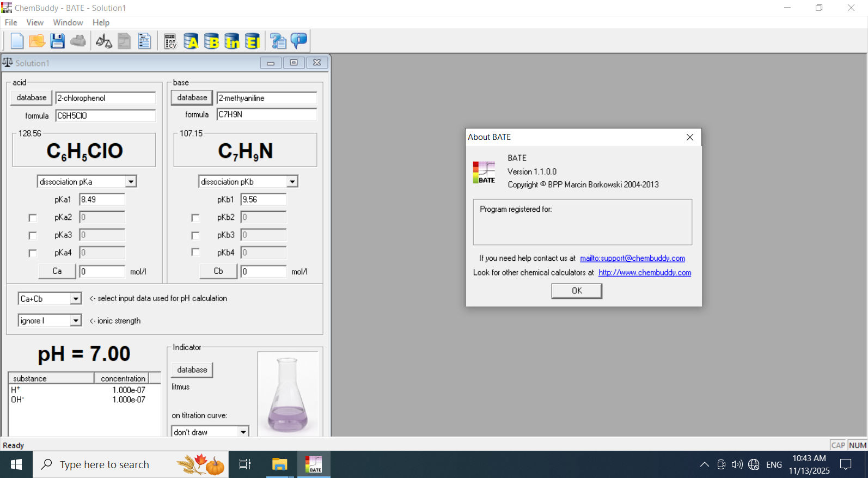This screenshot has height=478, width=868.
Task: Expand the 'don't draw' titration curve dropdown
Action: pos(243,432)
